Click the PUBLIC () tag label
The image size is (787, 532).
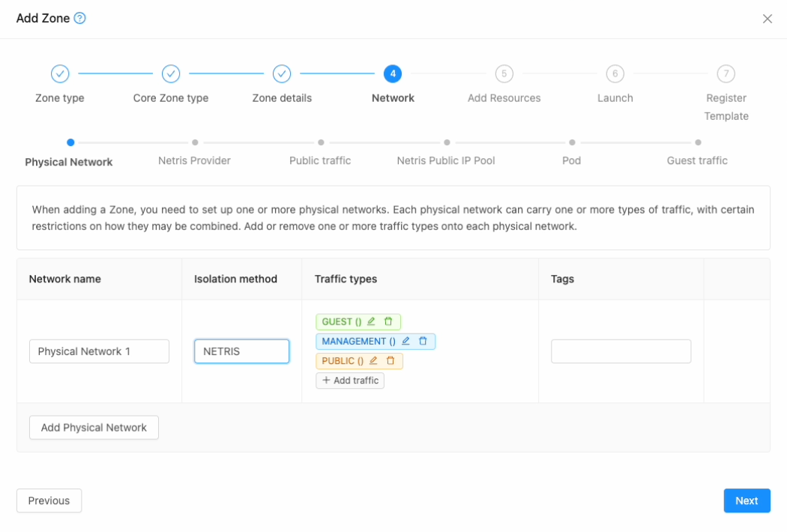(x=343, y=361)
